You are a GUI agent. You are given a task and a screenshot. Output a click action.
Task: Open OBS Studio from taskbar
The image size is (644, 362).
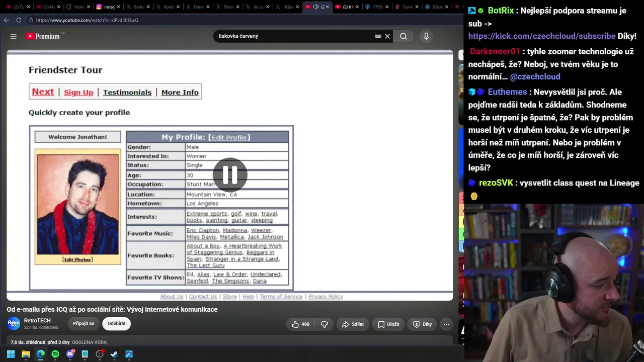100,354
